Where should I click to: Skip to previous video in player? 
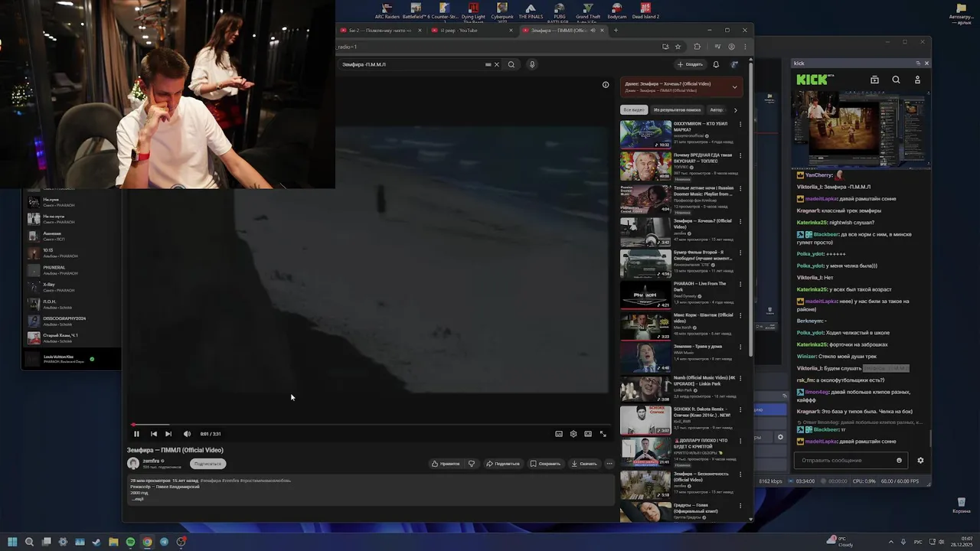154,434
